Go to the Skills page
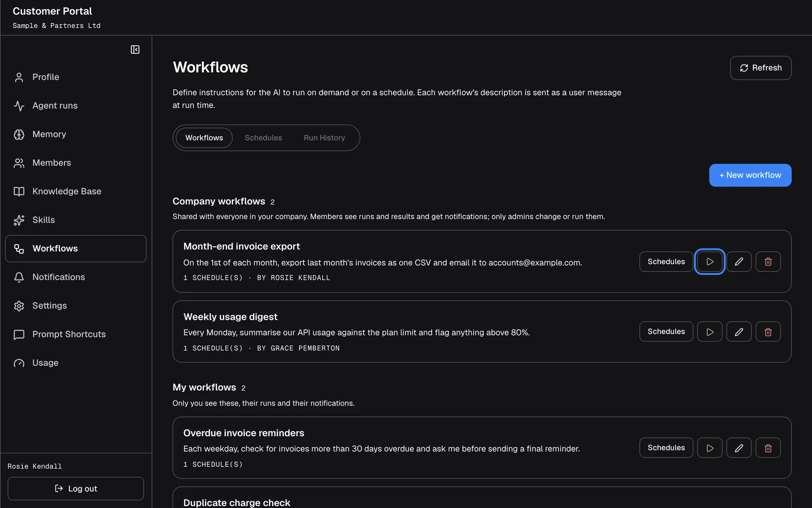 click(x=76, y=220)
